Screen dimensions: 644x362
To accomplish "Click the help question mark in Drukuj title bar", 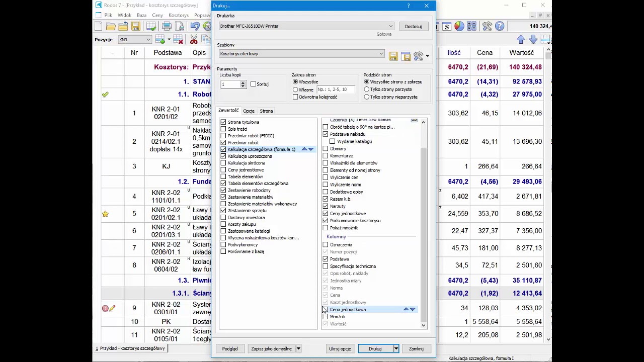I will pyautogui.click(x=408, y=6).
